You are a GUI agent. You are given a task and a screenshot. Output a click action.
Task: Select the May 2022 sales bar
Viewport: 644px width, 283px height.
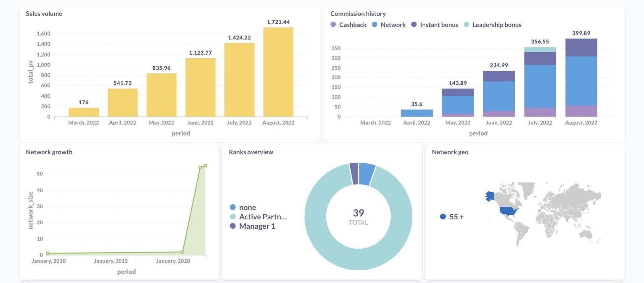coord(161,95)
